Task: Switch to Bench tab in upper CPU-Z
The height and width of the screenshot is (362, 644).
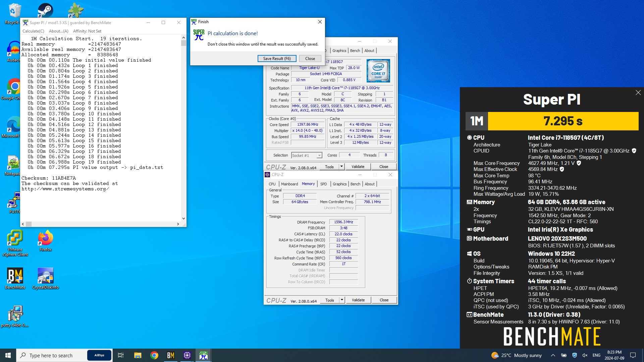Action: click(x=355, y=51)
